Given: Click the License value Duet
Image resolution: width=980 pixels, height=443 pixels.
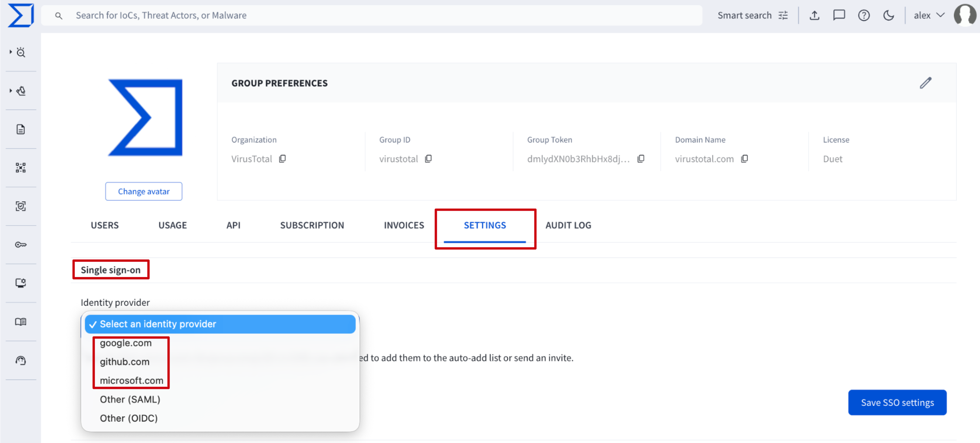Looking at the screenshot, I should click(833, 159).
